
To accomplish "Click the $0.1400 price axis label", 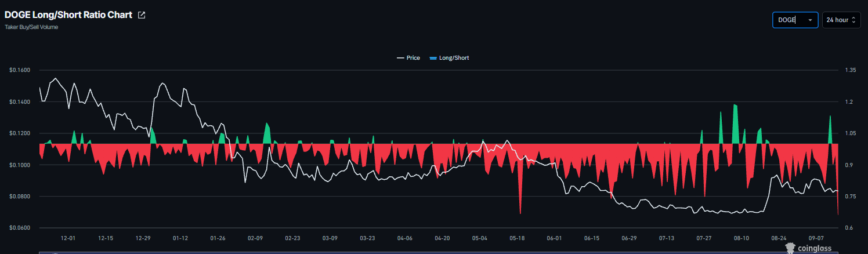I will pos(20,102).
